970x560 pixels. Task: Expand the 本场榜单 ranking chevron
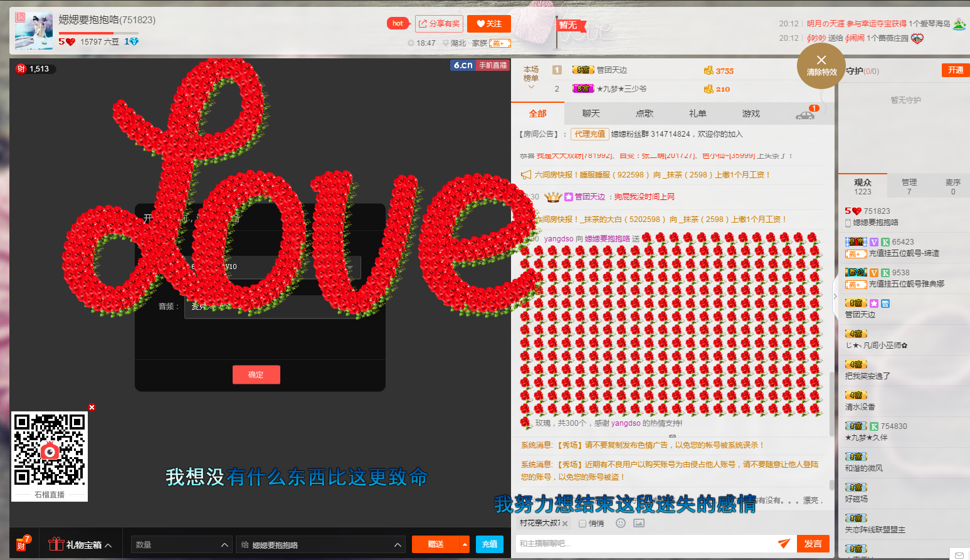pyautogui.click(x=531, y=87)
